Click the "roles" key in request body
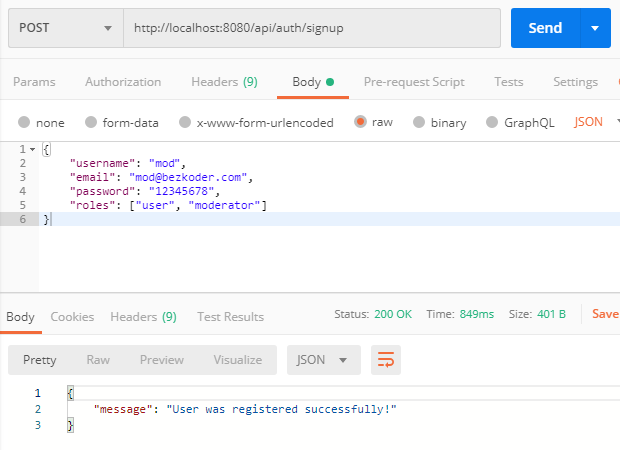The width and height of the screenshot is (620, 450). point(93,205)
